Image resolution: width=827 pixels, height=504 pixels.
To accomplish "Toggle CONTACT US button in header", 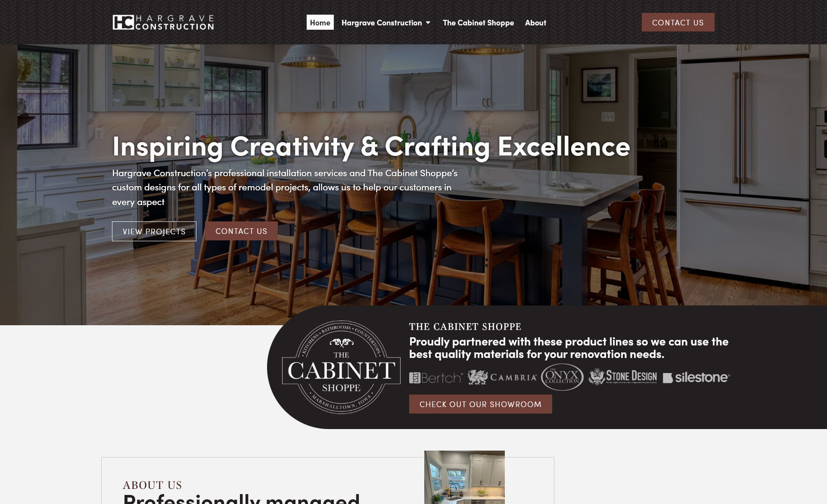I will [678, 22].
